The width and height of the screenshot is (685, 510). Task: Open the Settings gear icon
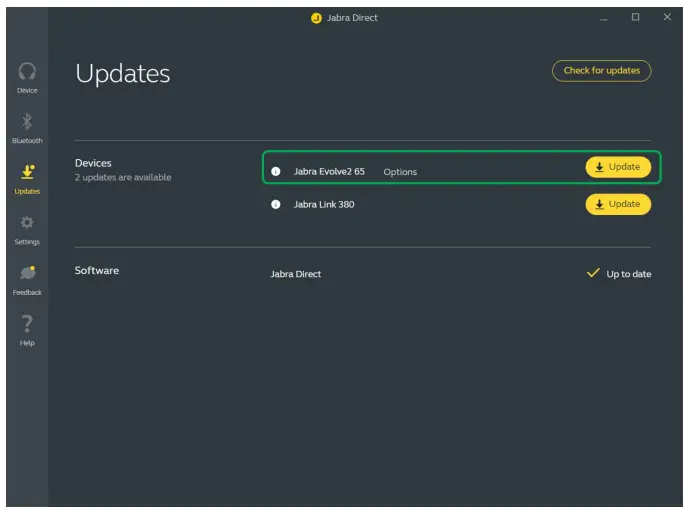[27, 223]
